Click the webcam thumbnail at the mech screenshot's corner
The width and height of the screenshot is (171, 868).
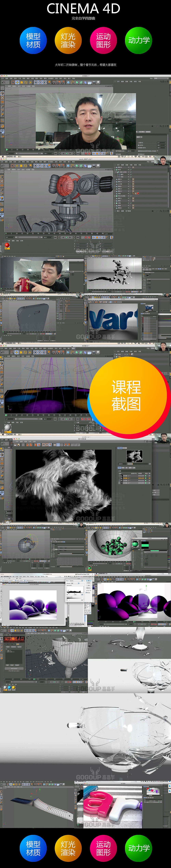[x=163, y=161]
